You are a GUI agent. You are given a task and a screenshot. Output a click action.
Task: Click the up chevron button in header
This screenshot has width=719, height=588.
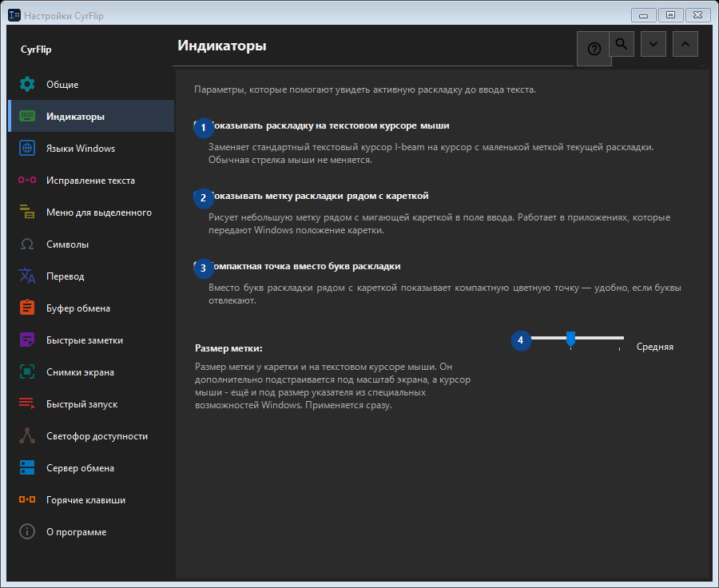click(685, 44)
